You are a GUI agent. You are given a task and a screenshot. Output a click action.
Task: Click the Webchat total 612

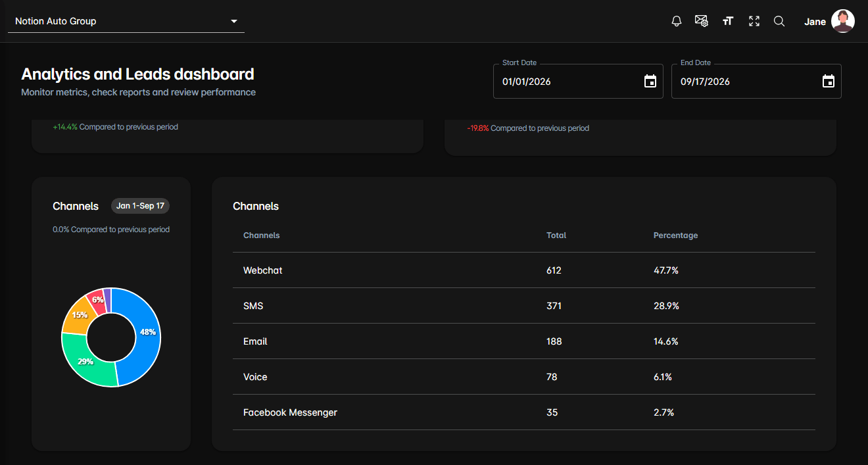[x=554, y=270]
